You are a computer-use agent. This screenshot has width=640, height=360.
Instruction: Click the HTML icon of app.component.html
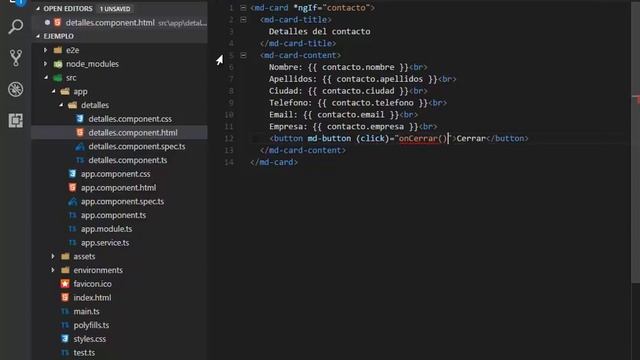72,188
